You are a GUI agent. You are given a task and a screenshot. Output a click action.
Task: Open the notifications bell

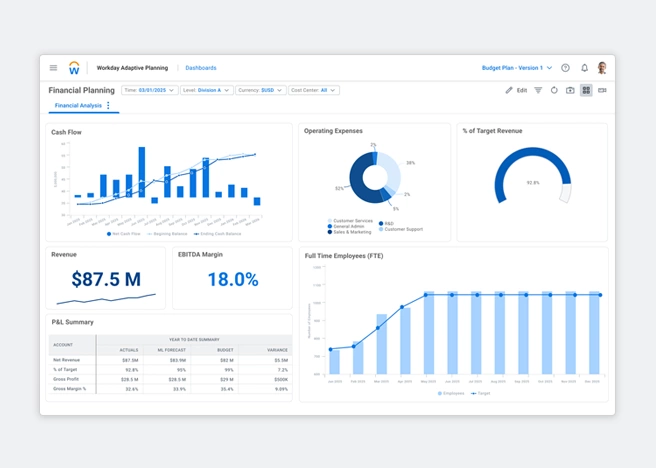pyautogui.click(x=584, y=68)
